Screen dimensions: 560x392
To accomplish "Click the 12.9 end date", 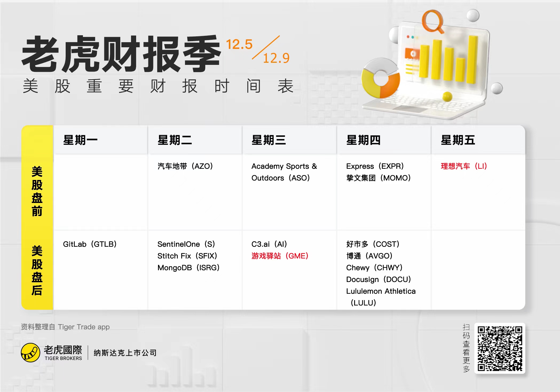I will (276, 58).
